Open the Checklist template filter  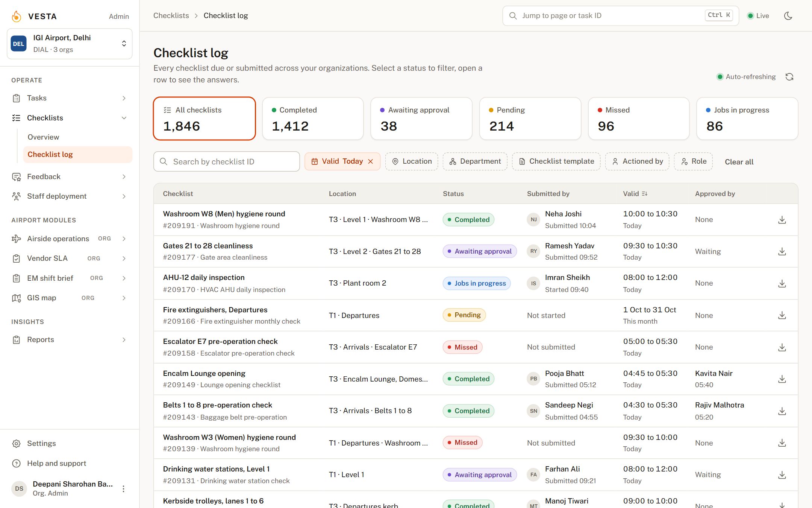pos(556,161)
